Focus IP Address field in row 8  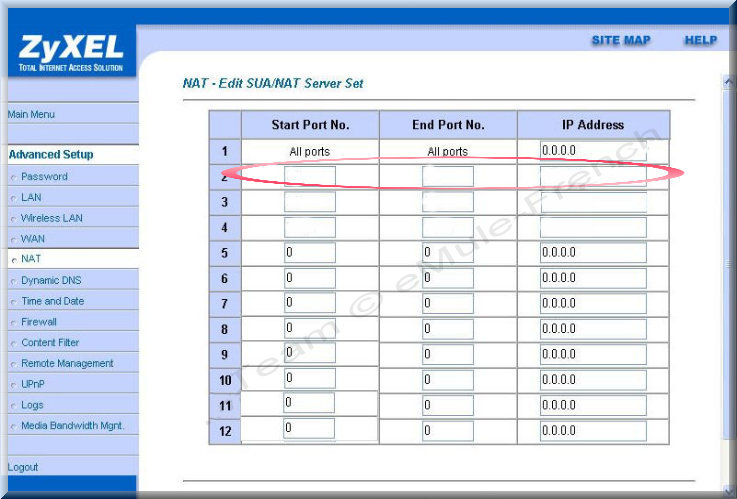(593, 329)
